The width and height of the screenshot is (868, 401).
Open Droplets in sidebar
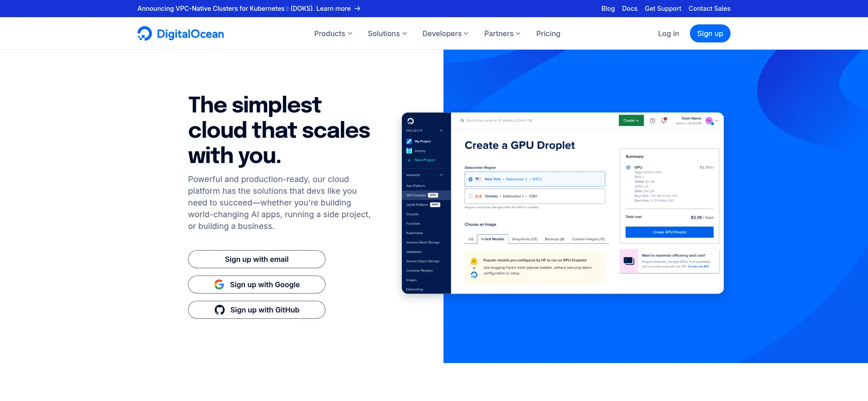[x=412, y=214]
